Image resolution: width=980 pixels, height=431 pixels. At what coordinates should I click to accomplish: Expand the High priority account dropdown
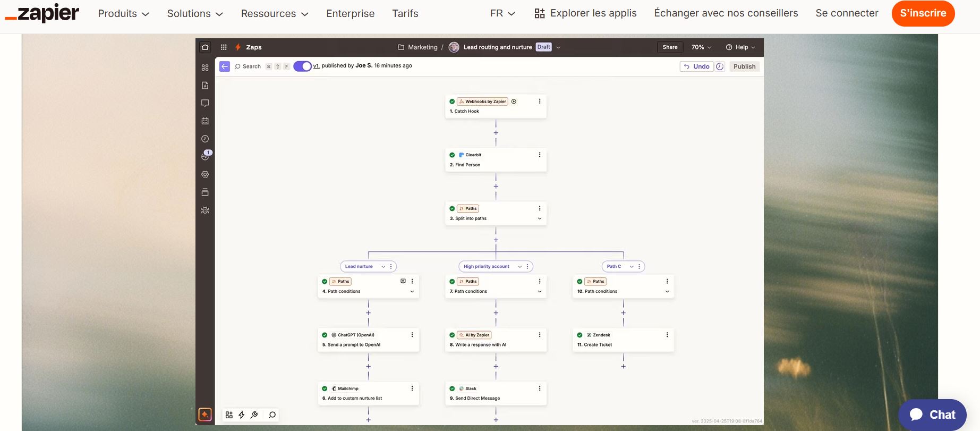(520, 267)
